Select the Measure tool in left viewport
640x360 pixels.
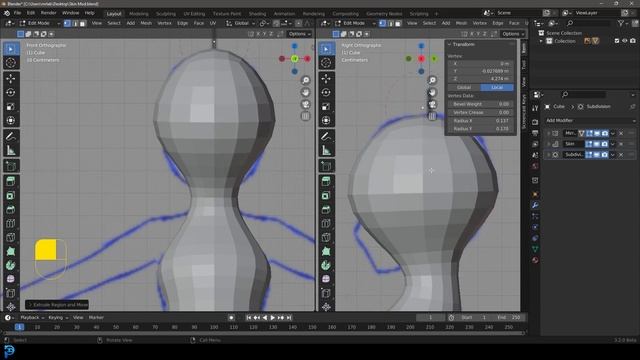pyautogui.click(x=11, y=150)
